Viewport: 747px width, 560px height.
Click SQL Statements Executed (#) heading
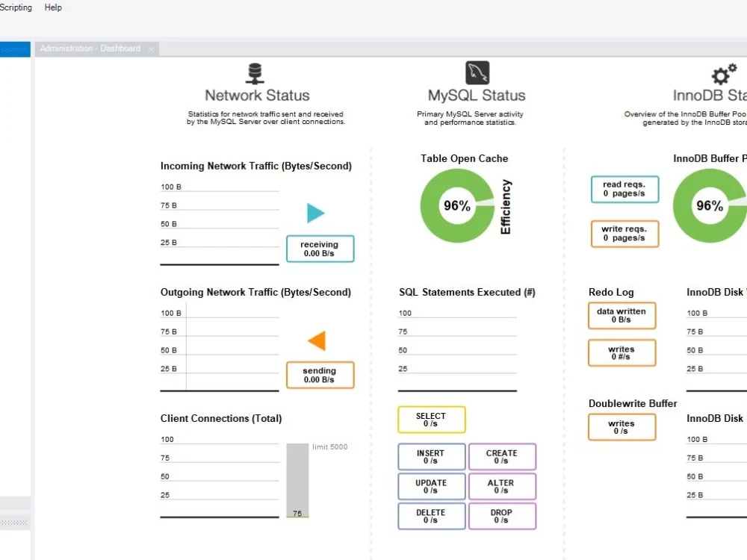click(x=468, y=293)
